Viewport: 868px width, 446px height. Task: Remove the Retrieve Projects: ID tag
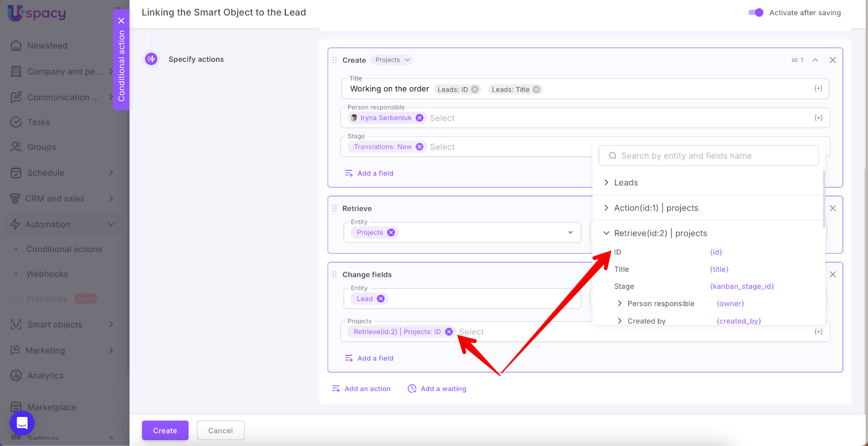click(x=449, y=332)
